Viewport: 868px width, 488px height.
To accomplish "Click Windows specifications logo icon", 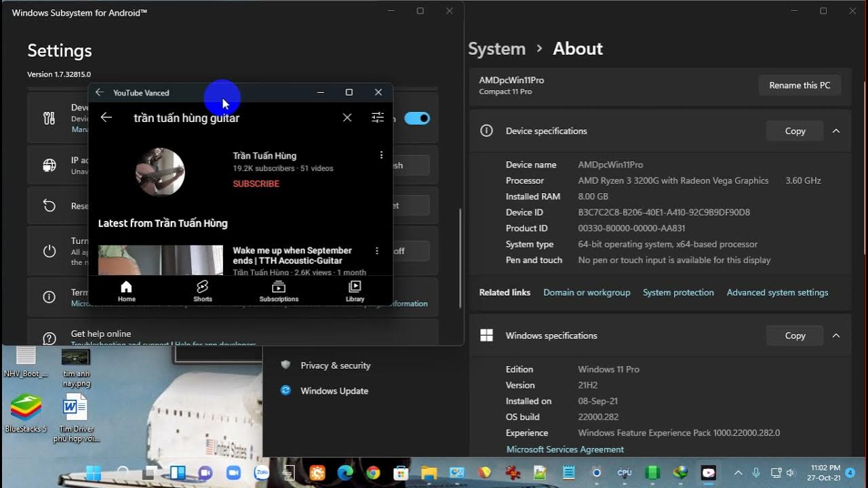I will click(486, 335).
